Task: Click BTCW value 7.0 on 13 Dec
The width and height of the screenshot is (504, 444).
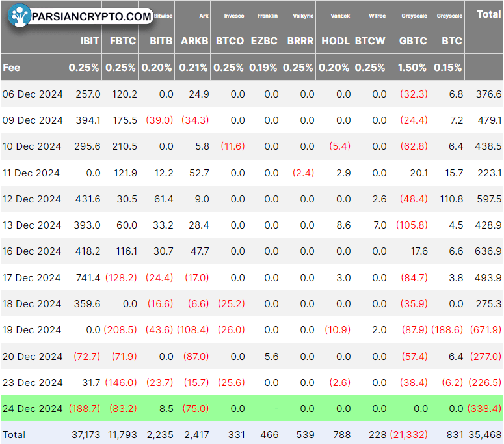Action: coord(380,225)
